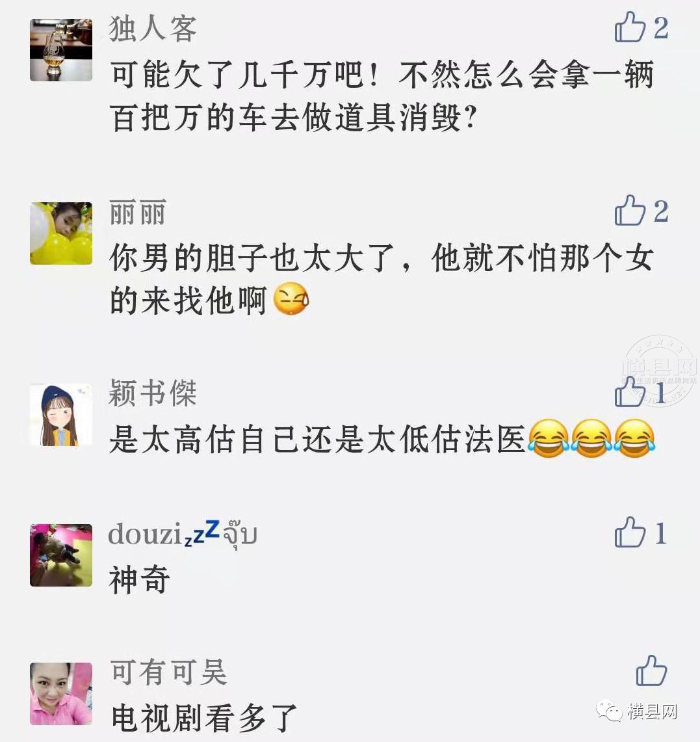Tap thumbs-up on 颖书傑's comment

point(630,392)
